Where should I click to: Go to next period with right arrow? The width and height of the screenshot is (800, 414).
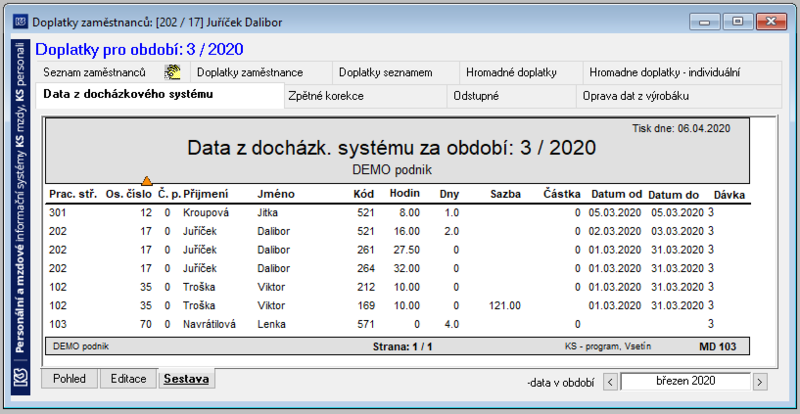[x=760, y=381]
